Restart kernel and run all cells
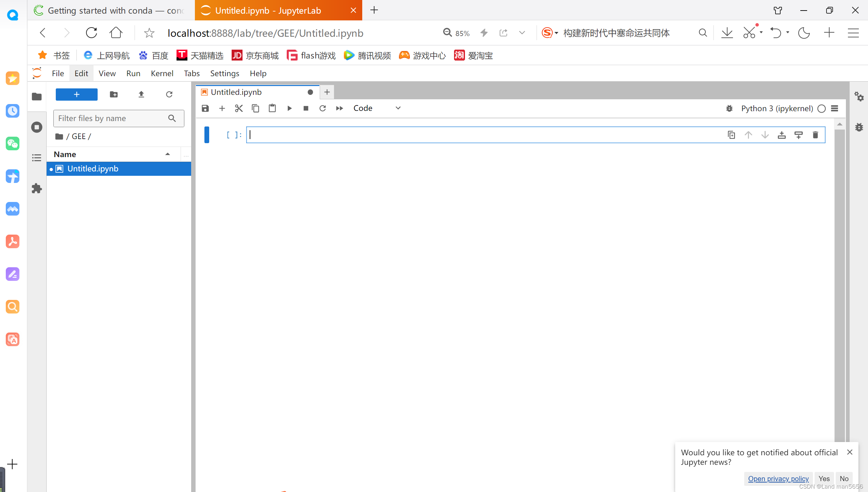Image resolution: width=868 pixels, height=492 pixels. (339, 108)
